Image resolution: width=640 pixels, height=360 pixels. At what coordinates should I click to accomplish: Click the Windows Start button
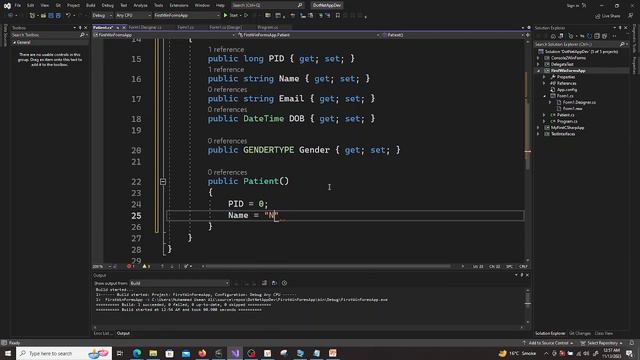(8, 353)
